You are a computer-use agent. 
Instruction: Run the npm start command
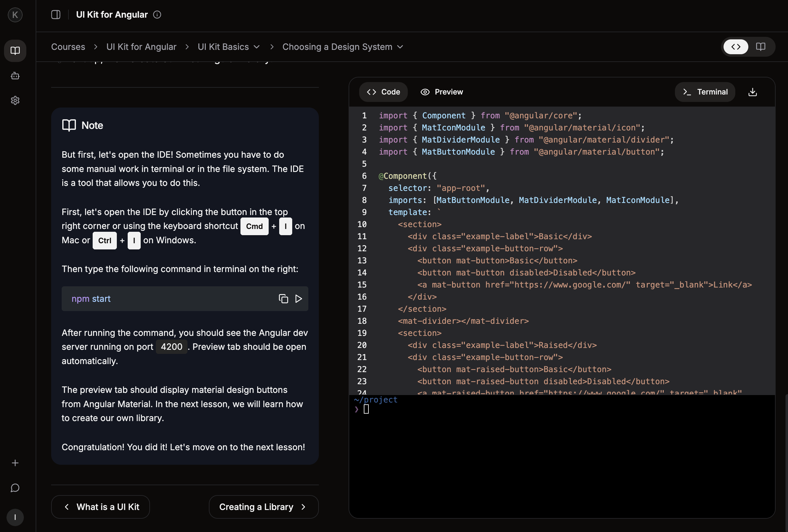298,299
